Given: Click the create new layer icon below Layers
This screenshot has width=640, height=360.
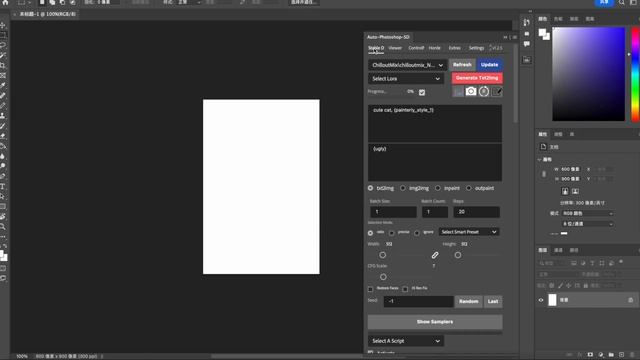Looking at the screenshot, I should tap(621, 355).
